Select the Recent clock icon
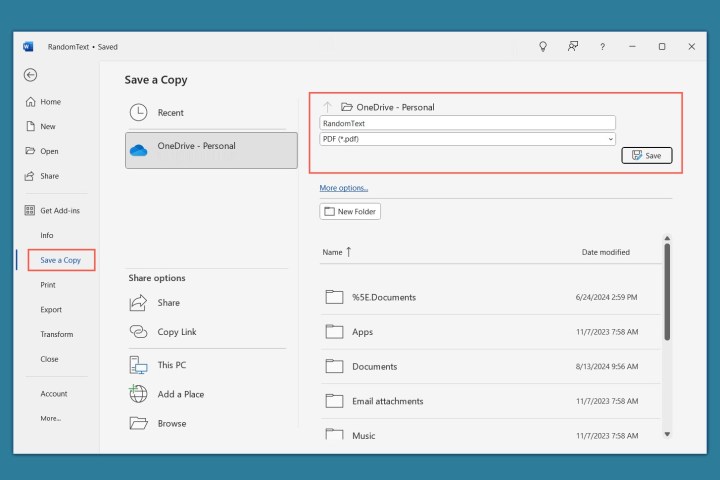Image resolution: width=720 pixels, height=480 pixels. click(139, 113)
